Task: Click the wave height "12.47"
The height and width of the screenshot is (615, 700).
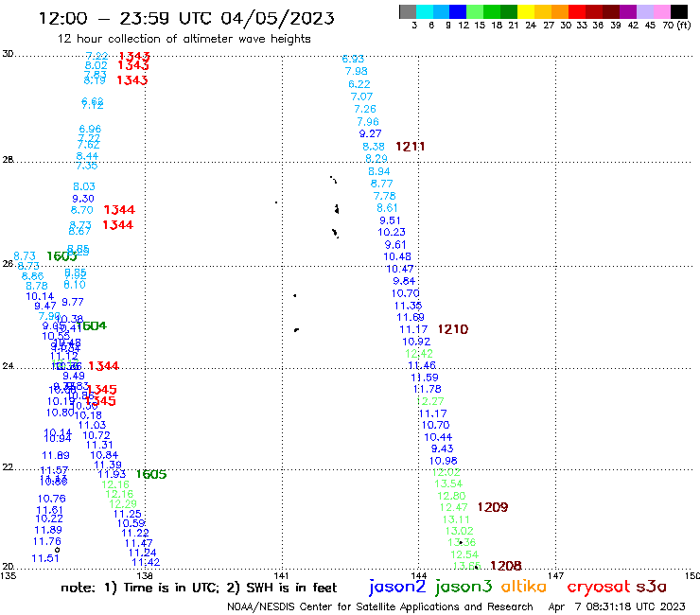Action: coord(453,507)
